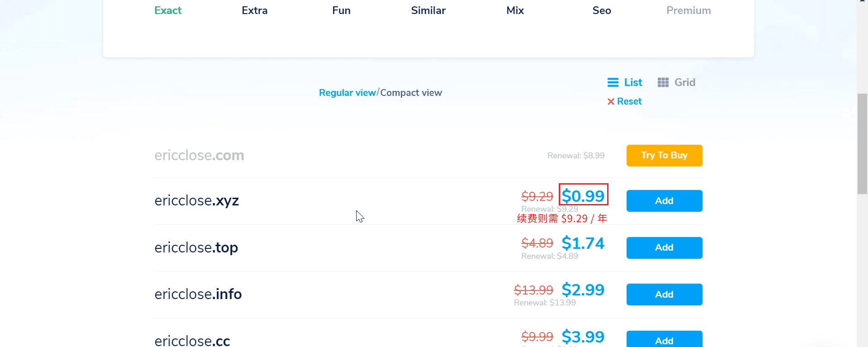This screenshot has height=347, width=868.
Task: Open the Premium tab
Action: (689, 10)
